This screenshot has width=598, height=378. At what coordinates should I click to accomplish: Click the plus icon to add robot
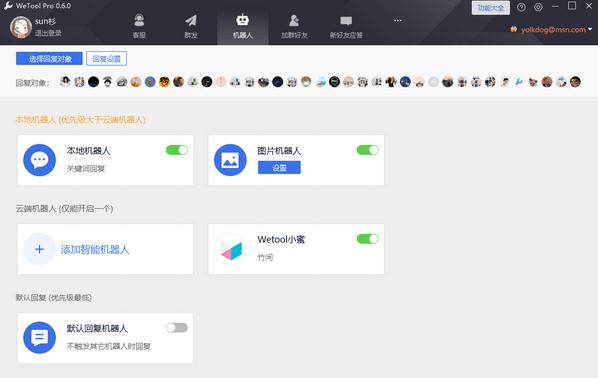point(39,249)
